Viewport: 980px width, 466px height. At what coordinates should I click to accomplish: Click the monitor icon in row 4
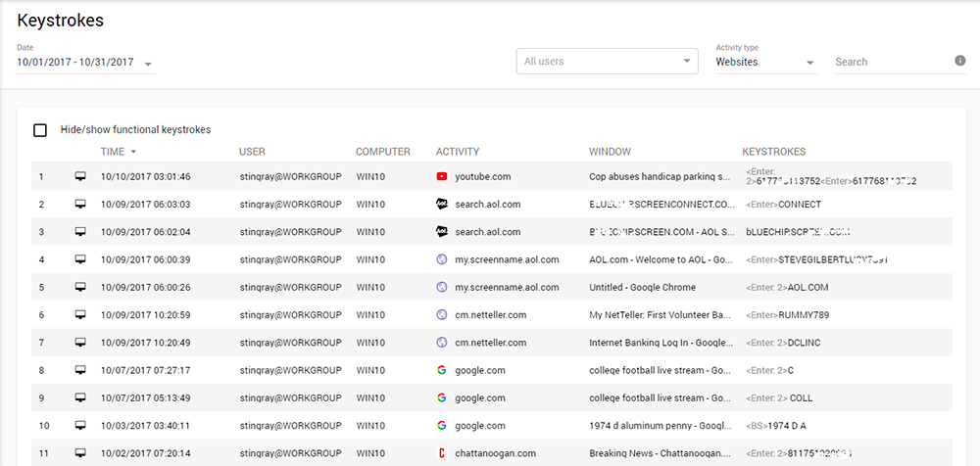click(80, 259)
